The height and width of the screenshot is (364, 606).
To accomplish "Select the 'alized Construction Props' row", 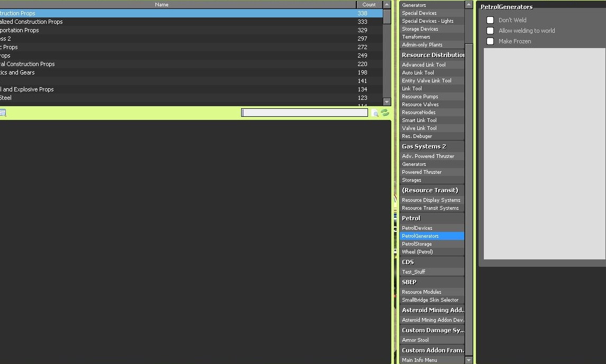I will 191,22.
